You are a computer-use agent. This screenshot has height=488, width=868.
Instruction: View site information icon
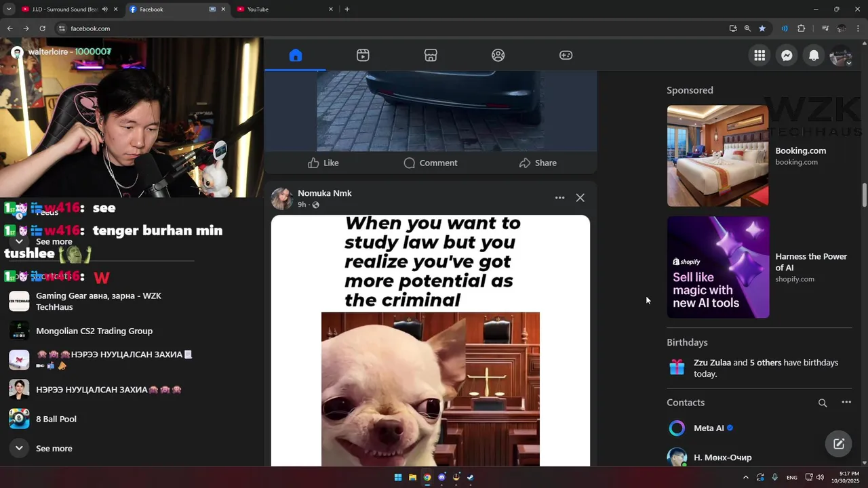(62, 28)
